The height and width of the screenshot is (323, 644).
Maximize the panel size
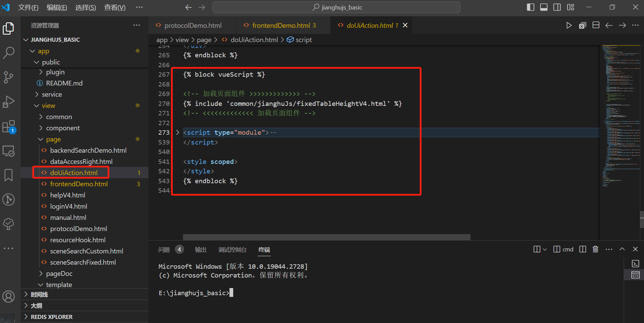click(622, 249)
